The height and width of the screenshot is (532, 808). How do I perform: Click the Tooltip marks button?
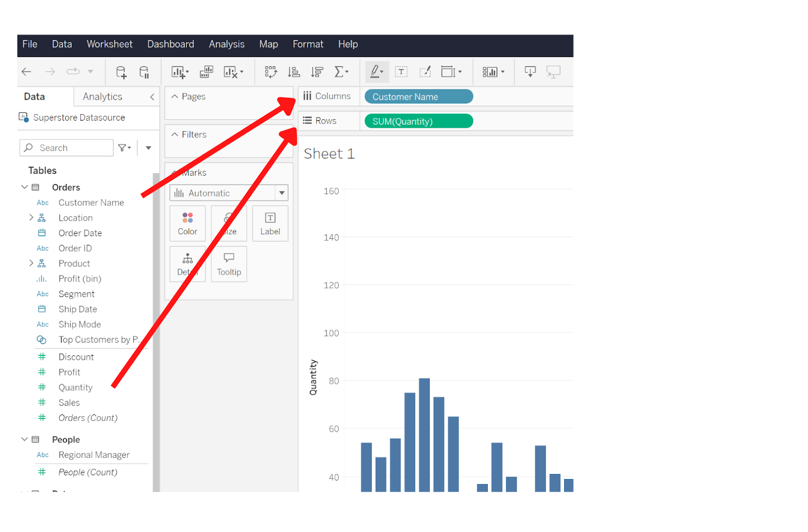229,264
